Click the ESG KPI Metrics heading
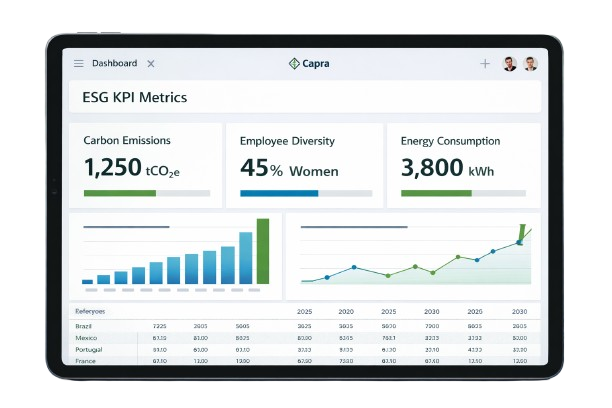Screen dimensions: 612x408 [134, 98]
